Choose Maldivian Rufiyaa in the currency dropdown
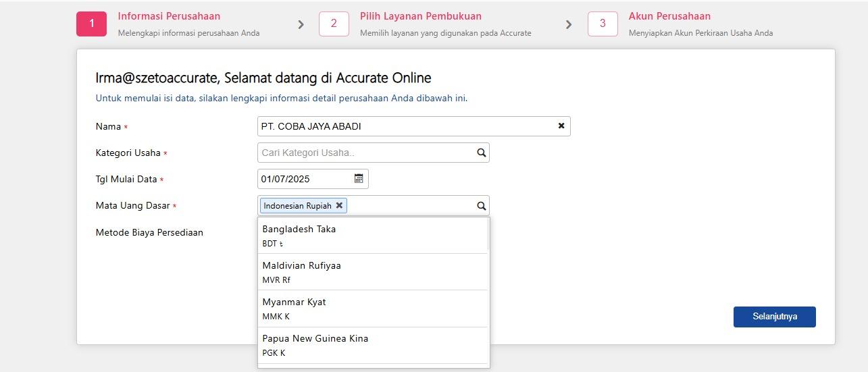Screen dimensions: 868x372 [372, 272]
